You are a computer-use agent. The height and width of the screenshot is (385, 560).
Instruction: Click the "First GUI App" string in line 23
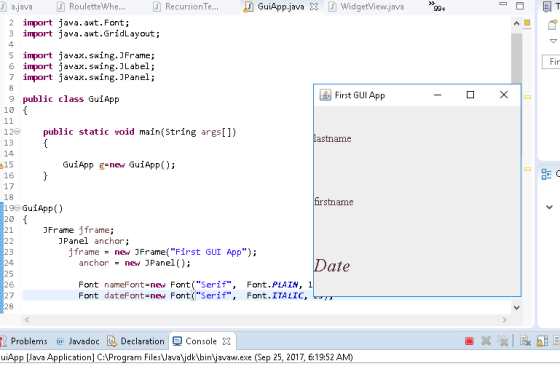(209, 252)
